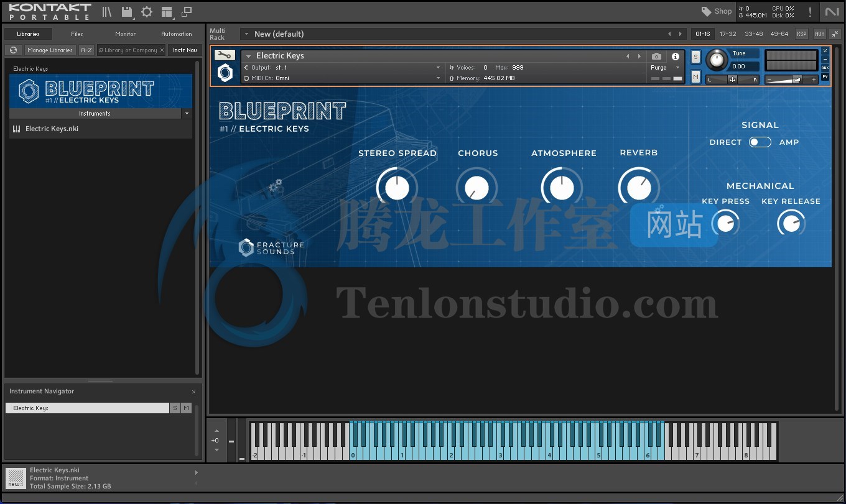846x504 pixels.
Task: Toggle A-Z library sorting
Action: [86, 50]
